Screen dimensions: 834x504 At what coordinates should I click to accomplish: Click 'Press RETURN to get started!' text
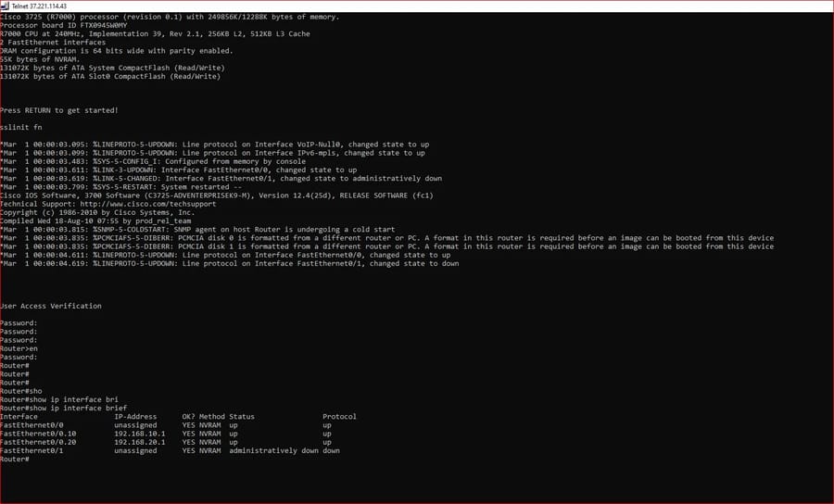(59, 110)
